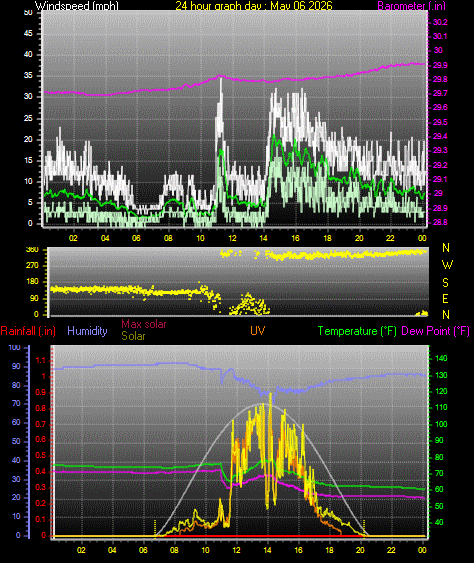Viewport: 474px width, 563px height.
Task: Click the S compass label beside wind direction
Action: (x=446, y=283)
